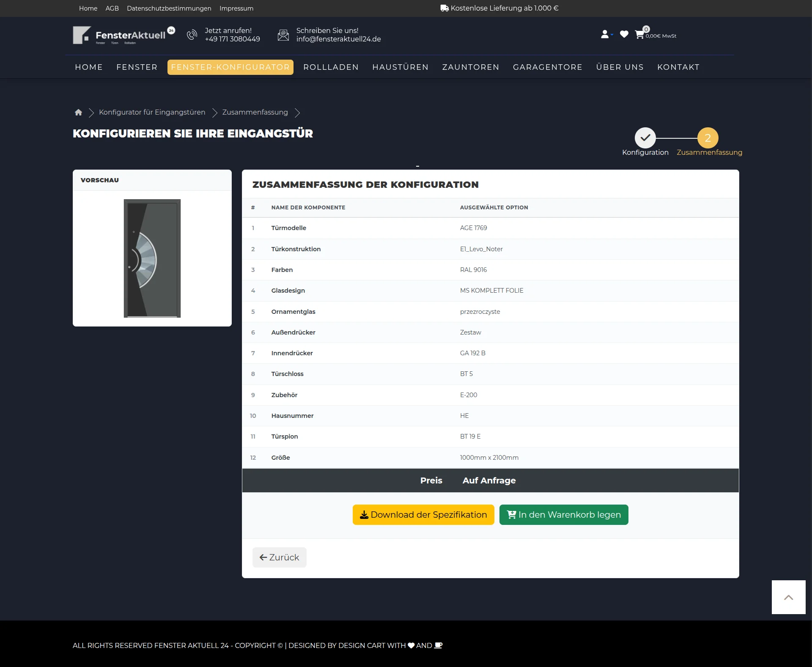Viewport: 812px width, 667px height.
Task: Click In den Warenkorb legen button
Action: (x=564, y=515)
